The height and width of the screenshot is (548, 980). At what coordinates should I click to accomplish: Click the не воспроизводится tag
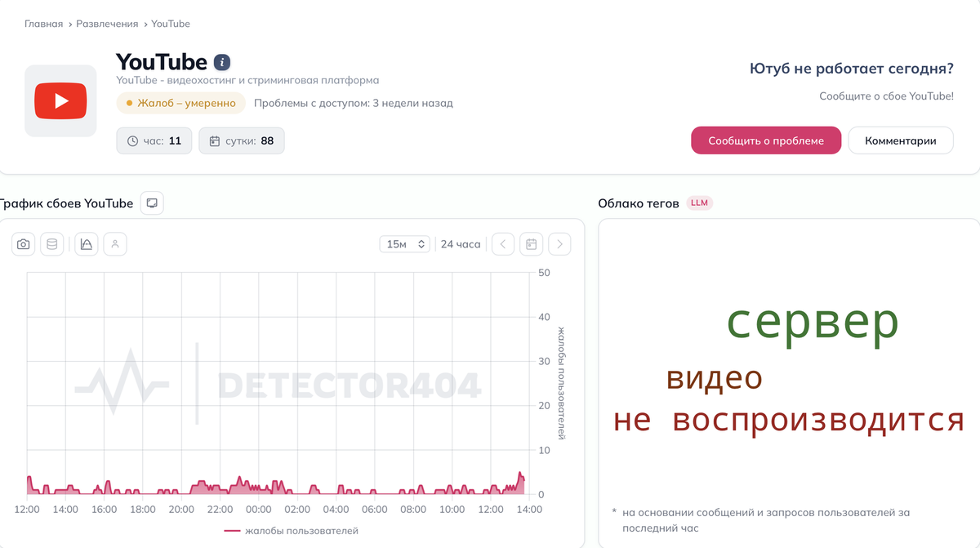coord(789,421)
